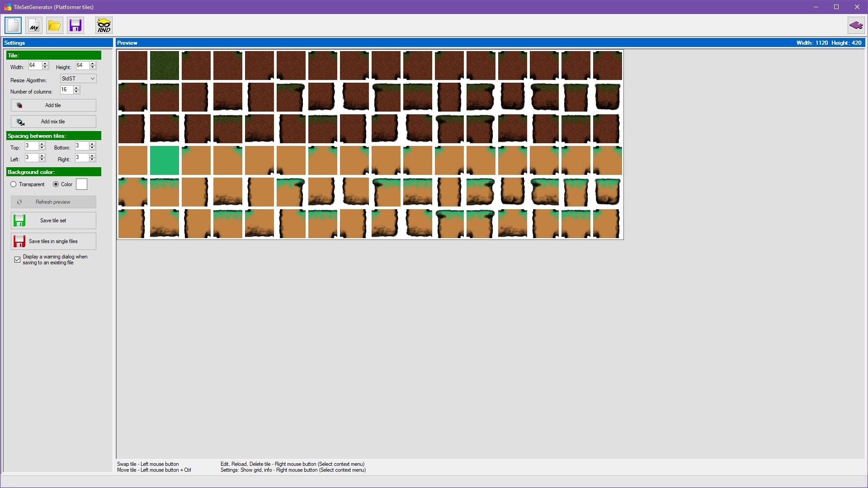Viewport: 868px width, 488px height.
Task: Click the purple puzzle piece icon top-right
Action: 856,25
